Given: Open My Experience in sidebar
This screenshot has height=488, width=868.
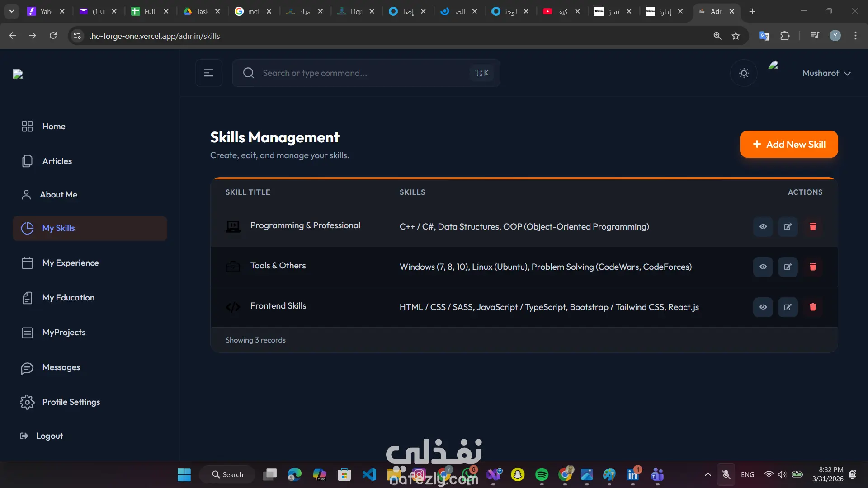Looking at the screenshot, I should click(70, 263).
